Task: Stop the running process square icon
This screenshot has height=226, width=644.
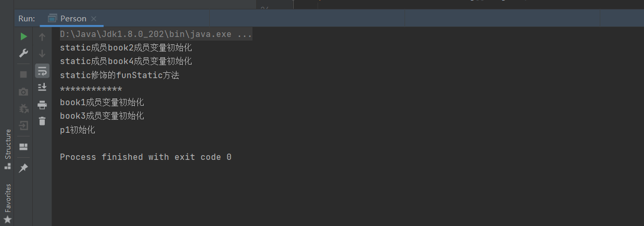Action: tap(23, 74)
